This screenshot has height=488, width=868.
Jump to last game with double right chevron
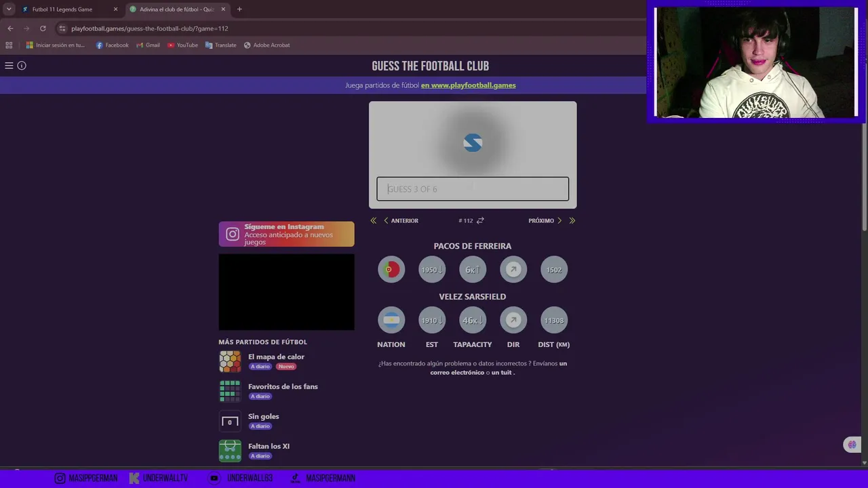point(572,221)
